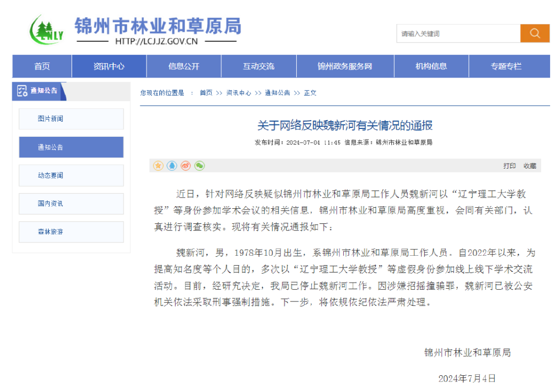Click the LNLY forest bureau logo
The height and width of the screenshot is (392, 559).
[46, 30]
